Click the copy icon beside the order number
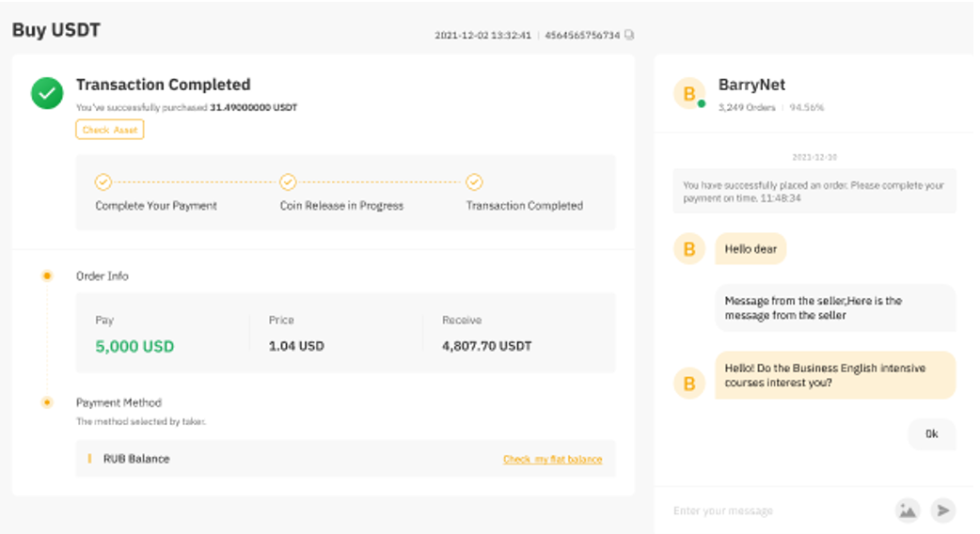980x534 pixels. (x=629, y=35)
